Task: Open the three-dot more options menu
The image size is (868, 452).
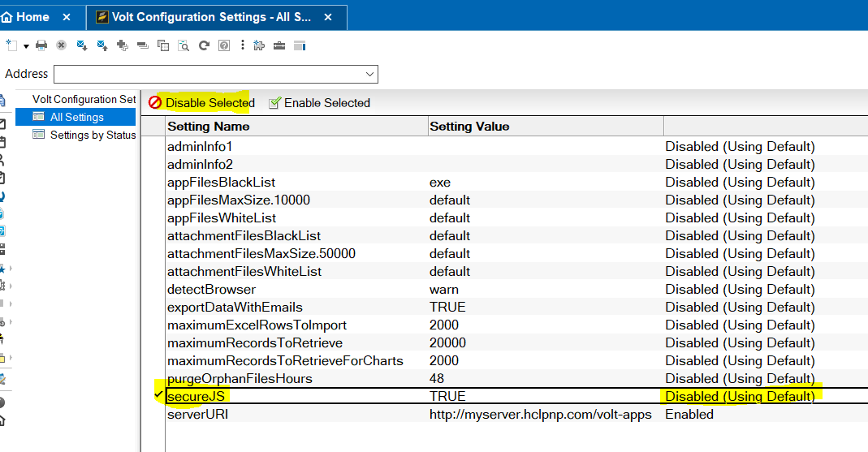Action: click(243, 45)
